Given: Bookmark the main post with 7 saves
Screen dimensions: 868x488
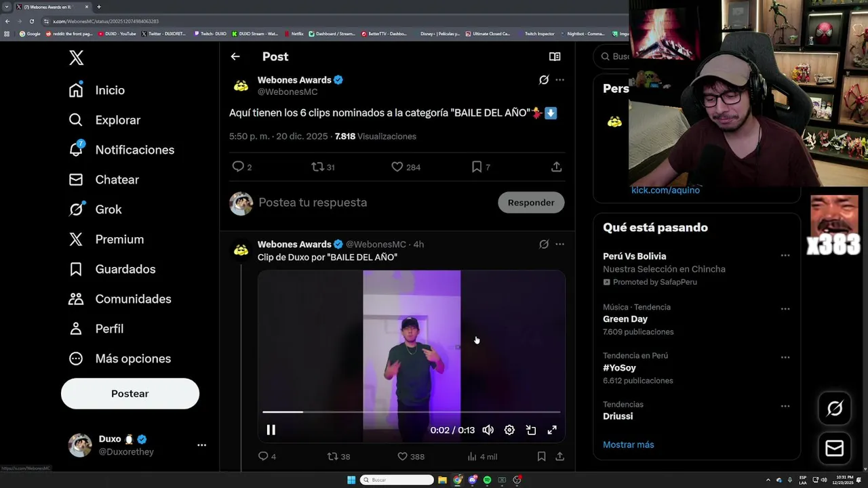Looking at the screenshot, I should [481, 167].
